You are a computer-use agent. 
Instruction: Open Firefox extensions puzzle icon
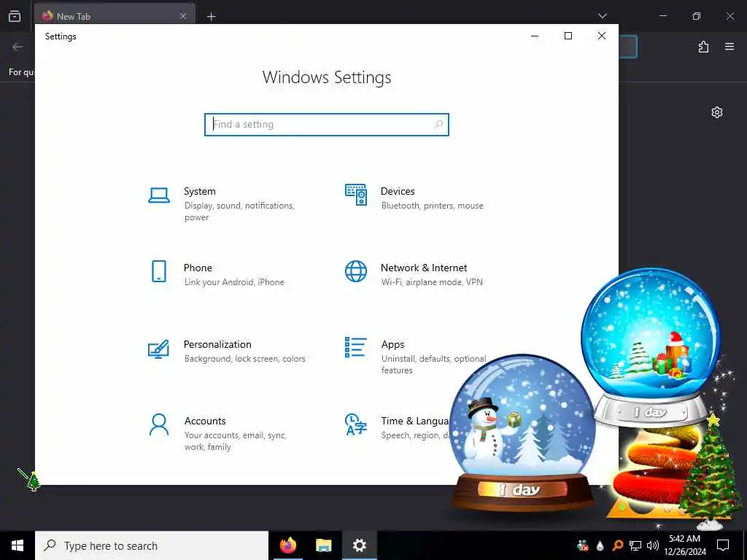(703, 47)
